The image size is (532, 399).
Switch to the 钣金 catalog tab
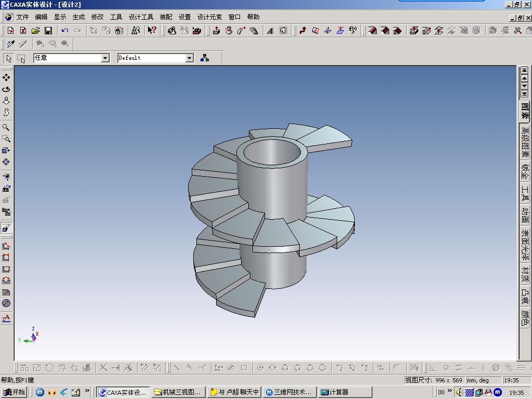click(x=525, y=171)
